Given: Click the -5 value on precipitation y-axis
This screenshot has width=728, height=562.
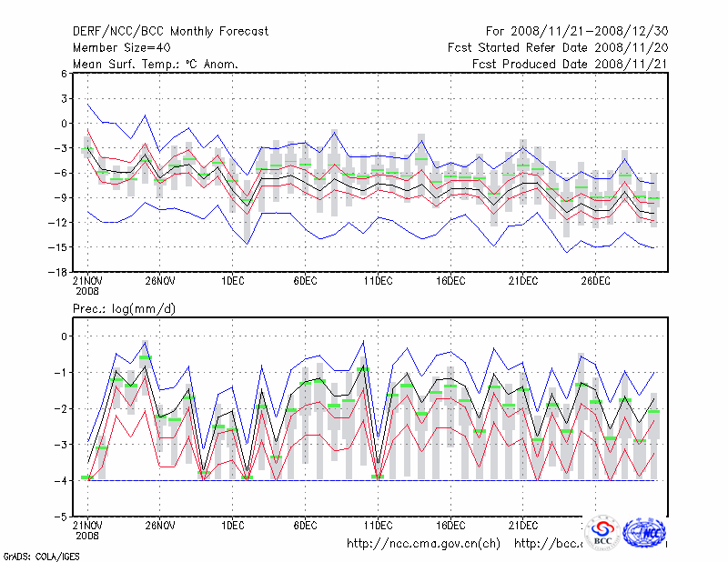Looking at the screenshot, I should coord(61,516).
